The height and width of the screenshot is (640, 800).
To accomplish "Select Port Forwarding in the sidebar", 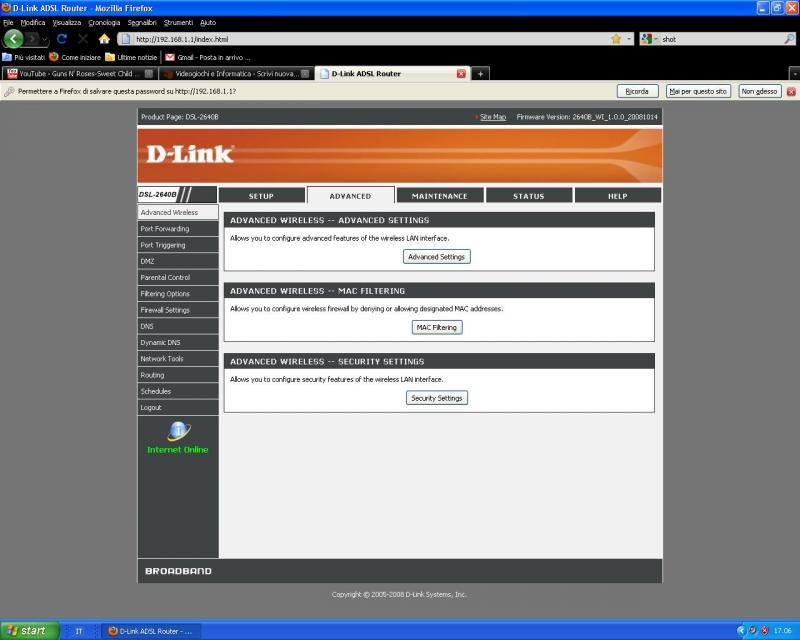I will [165, 229].
